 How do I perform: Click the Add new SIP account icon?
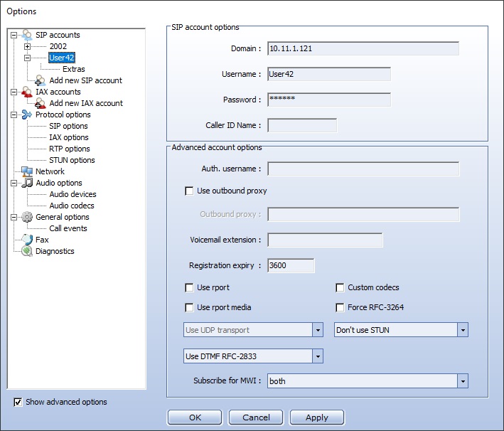coord(40,80)
